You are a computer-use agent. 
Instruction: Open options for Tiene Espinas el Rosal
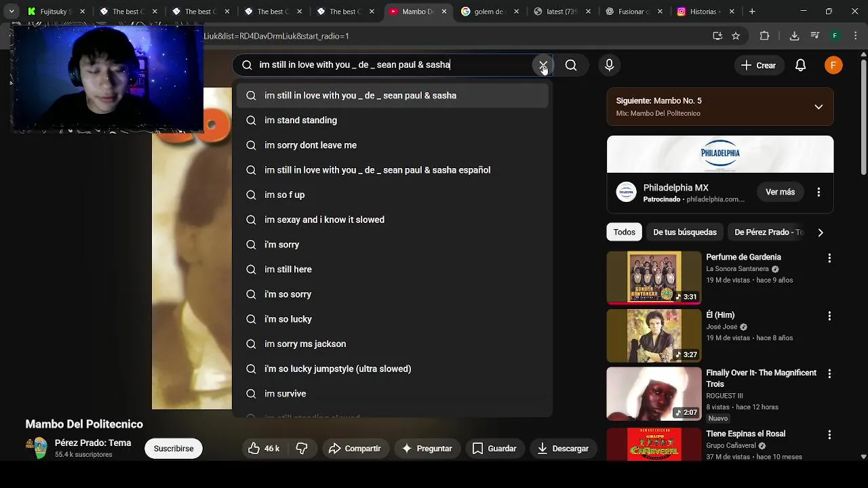pos(829,434)
